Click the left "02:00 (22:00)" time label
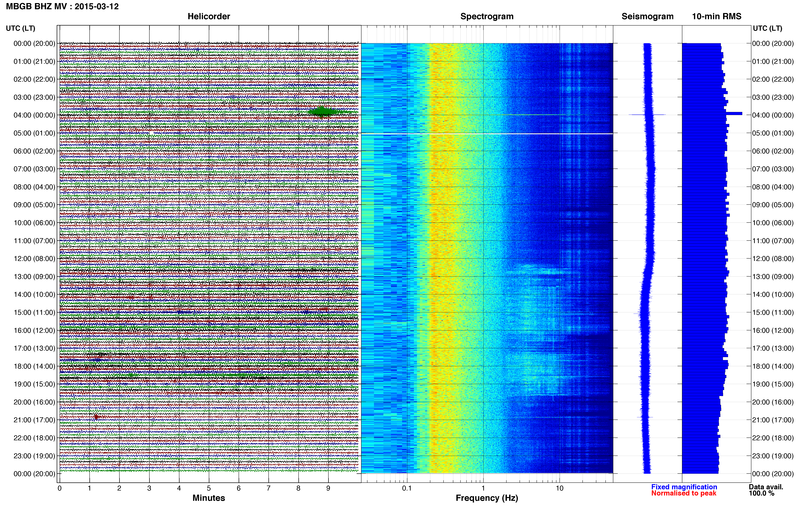The image size is (812, 508). tap(34, 79)
